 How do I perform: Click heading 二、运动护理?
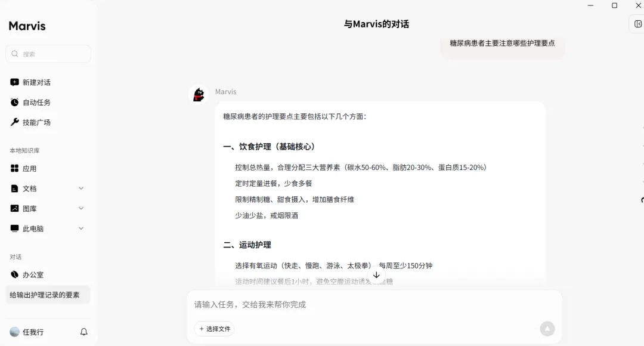tap(247, 245)
